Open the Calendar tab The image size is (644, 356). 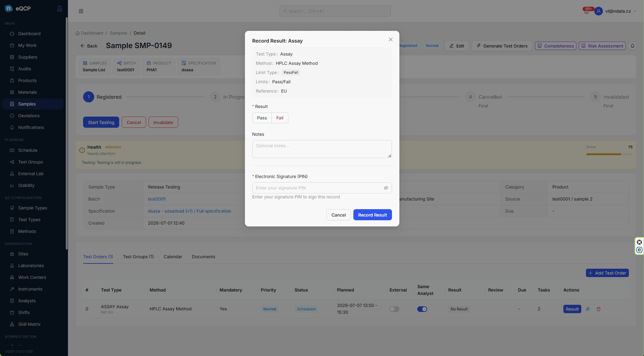point(173,257)
